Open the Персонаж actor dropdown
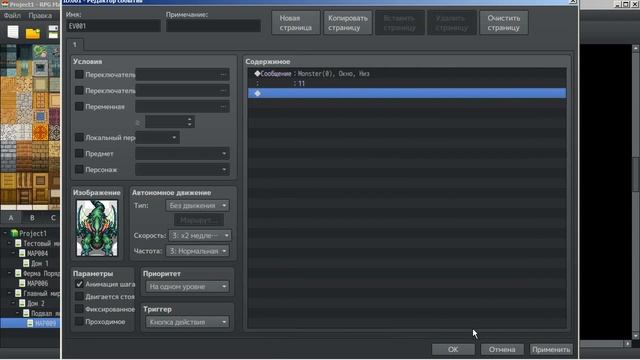640x360 pixels. tap(182, 169)
